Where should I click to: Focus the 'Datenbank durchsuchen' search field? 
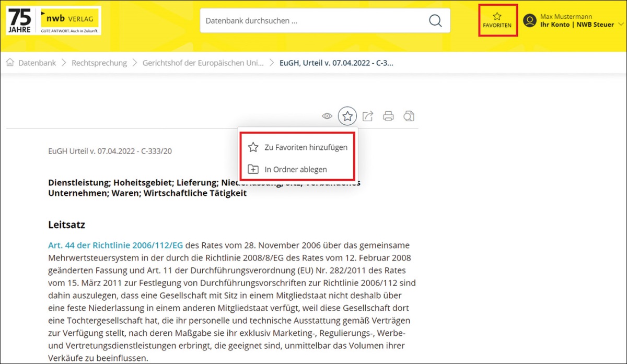click(313, 21)
